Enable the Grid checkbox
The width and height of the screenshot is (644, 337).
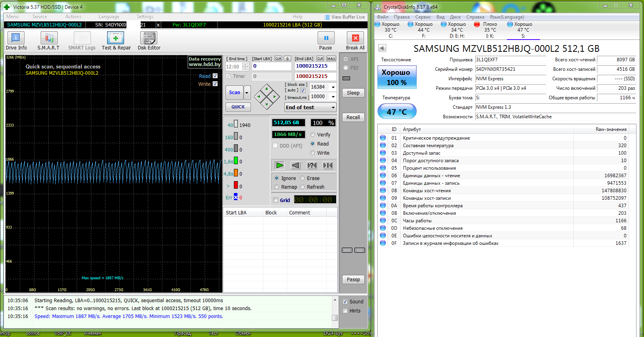pos(276,200)
